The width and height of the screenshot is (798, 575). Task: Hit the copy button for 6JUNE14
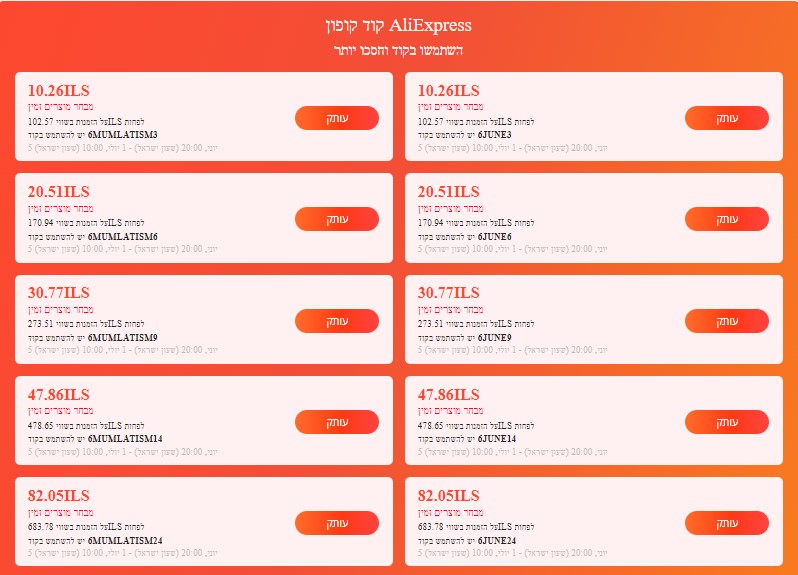click(726, 422)
